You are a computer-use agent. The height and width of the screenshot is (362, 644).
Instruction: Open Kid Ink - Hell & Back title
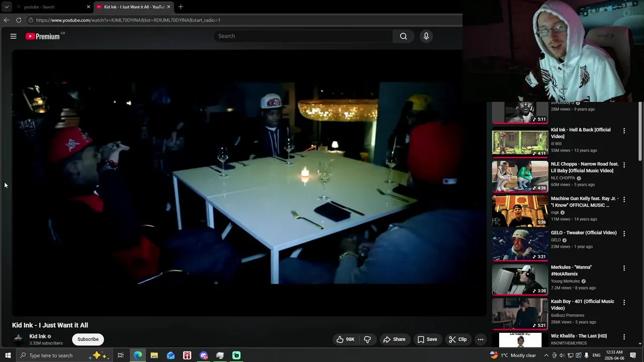click(x=581, y=133)
